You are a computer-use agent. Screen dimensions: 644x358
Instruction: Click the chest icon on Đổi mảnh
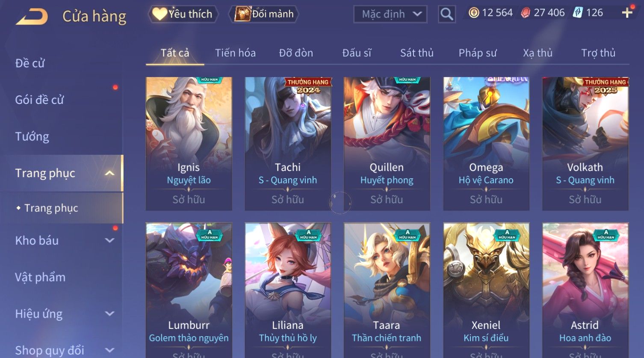[x=242, y=14]
